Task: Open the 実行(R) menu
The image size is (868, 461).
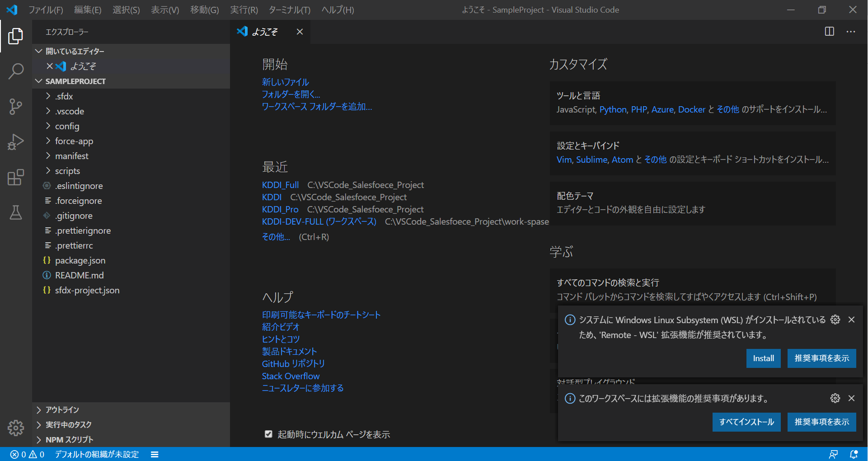Action: pyautogui.click(x=244, y=10)
